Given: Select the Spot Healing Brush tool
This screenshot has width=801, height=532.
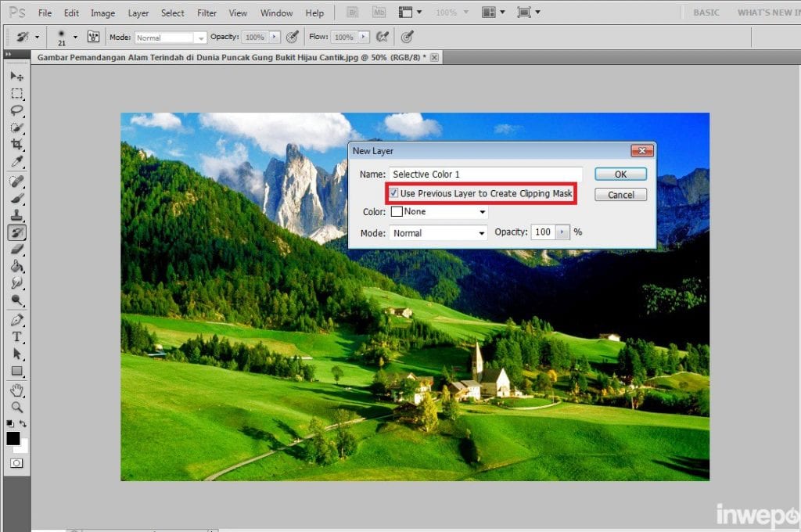Looking at the screenshot, I should point(17,182).
